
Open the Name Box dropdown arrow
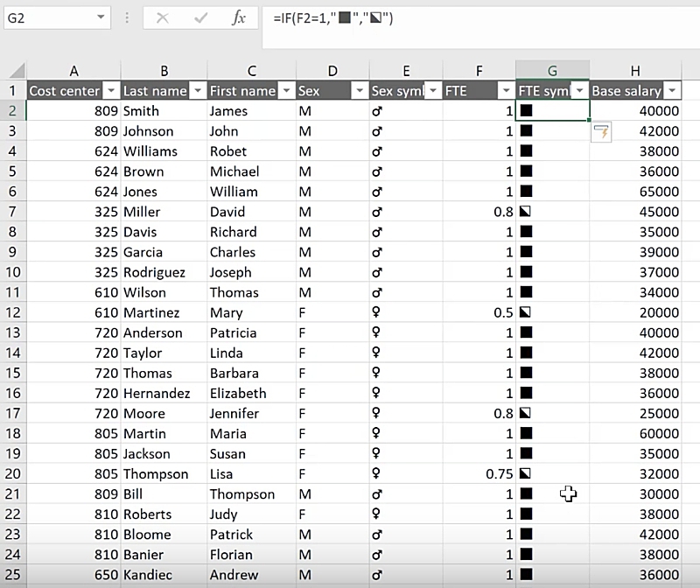tap(101, 17)
